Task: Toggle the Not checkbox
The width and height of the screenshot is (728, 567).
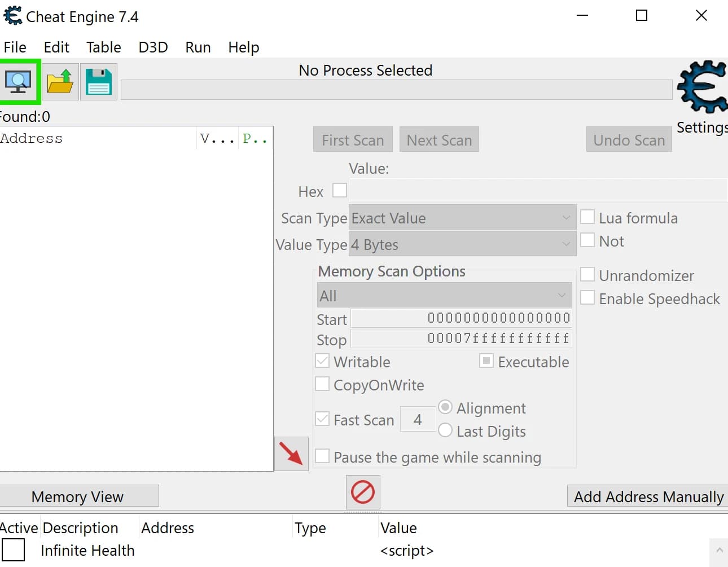Action: 587,240
